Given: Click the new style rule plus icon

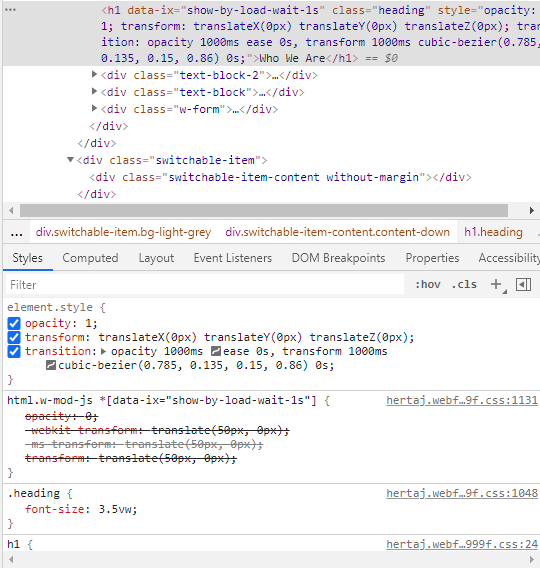Looking at the screenshot, I should point(496,284).
